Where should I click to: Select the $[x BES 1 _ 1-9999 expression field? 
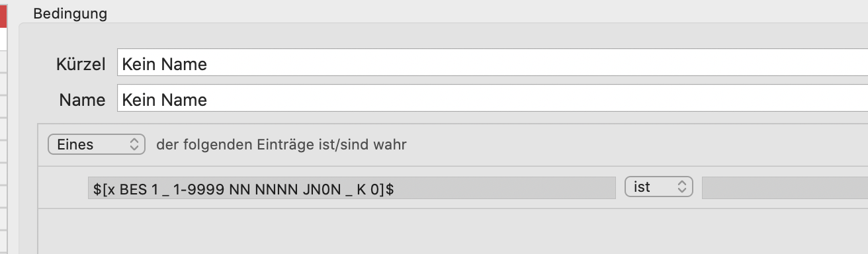[351, 188]
